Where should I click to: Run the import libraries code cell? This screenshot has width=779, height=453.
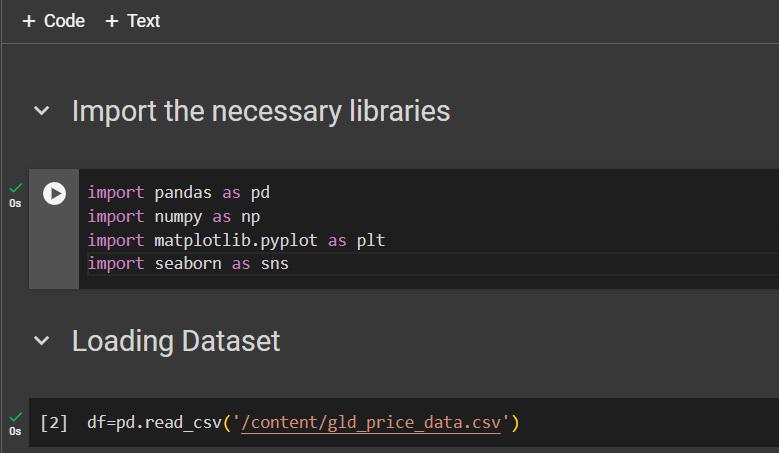[x=54, y=193]
